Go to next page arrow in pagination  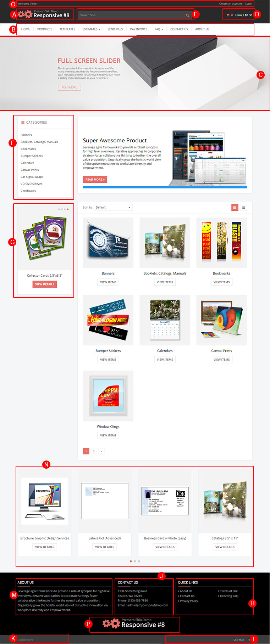[101, 451]
